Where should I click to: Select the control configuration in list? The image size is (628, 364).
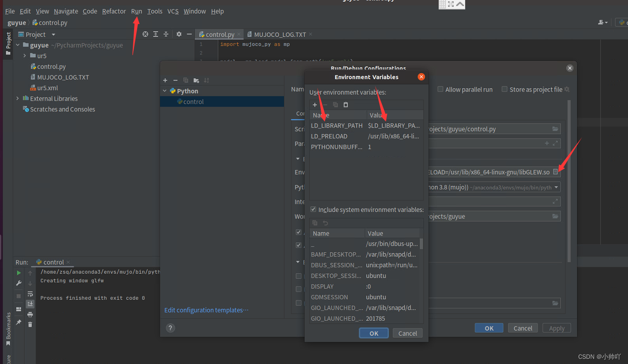[222, 101]
